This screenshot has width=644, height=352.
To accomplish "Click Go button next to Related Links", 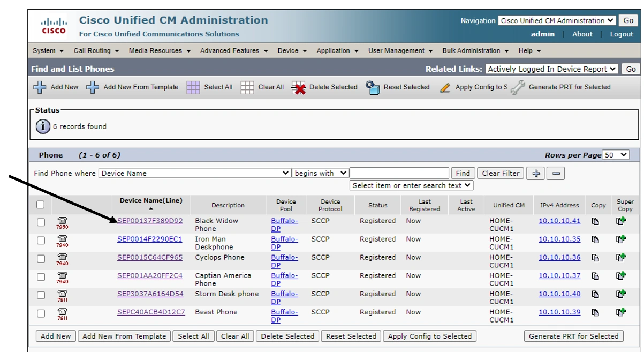I will [x=631, y=69].
